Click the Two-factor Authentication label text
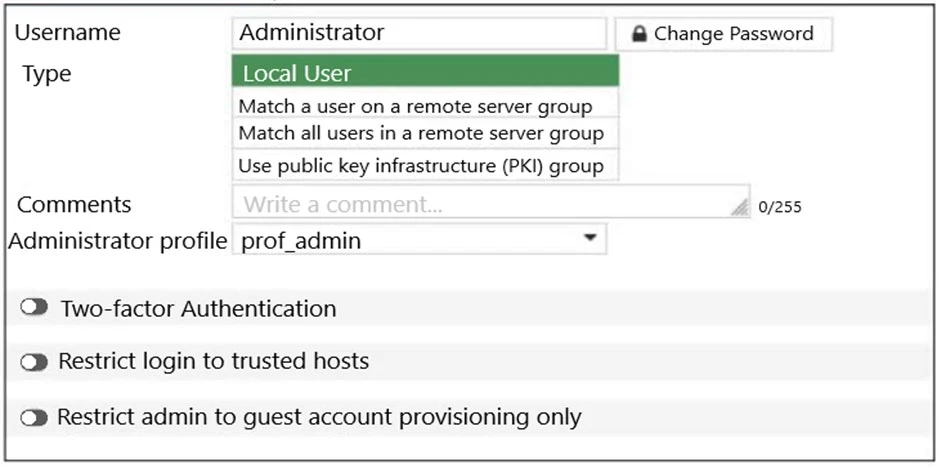The image size is (946, 467). pos(198,309)
